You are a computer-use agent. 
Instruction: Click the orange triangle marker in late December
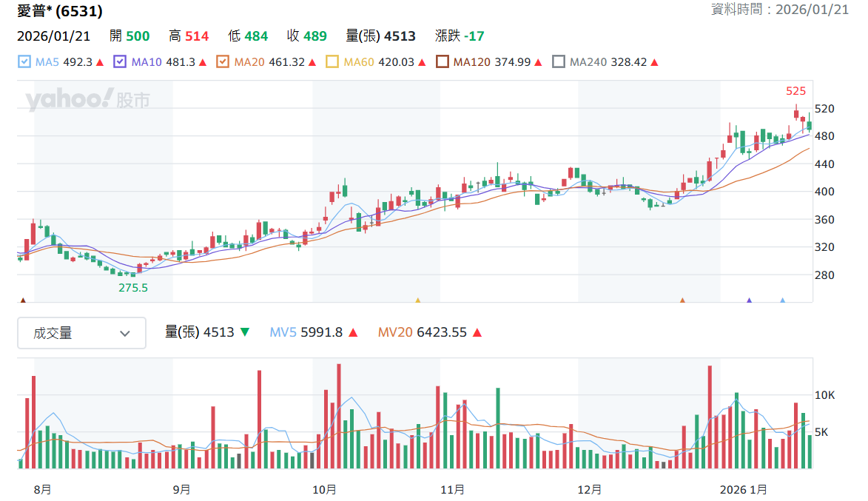(x=682, y=300)
